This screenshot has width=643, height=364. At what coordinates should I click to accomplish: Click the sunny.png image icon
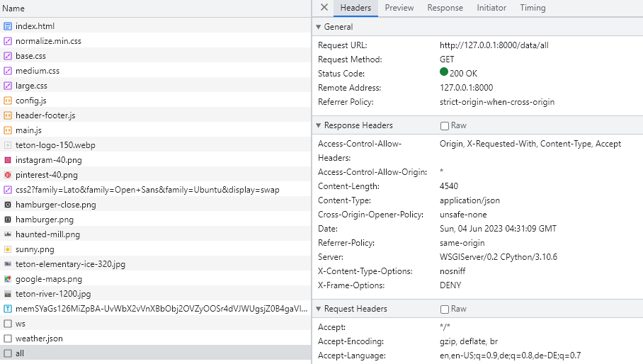pyautogui.click(x=8, y=249)
